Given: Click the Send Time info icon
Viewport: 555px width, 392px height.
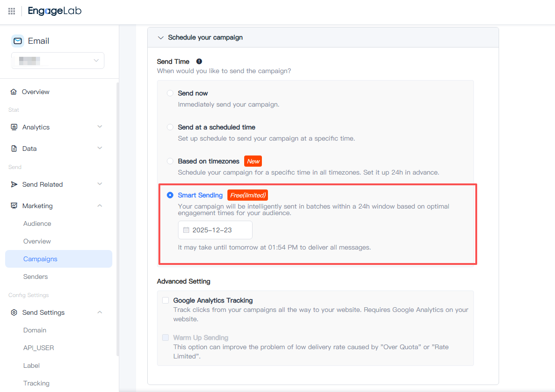Looking at the screenshot, I should tap(199, 61).
